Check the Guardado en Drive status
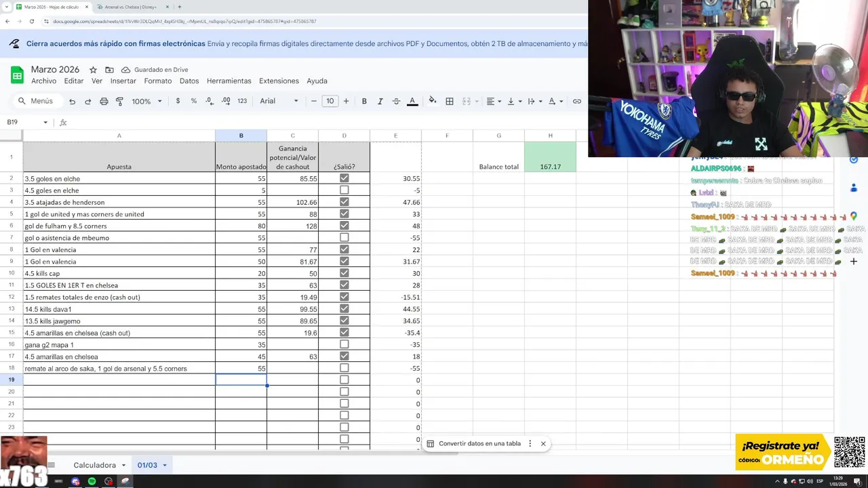 pyautogui.click(x=155, y=70)
